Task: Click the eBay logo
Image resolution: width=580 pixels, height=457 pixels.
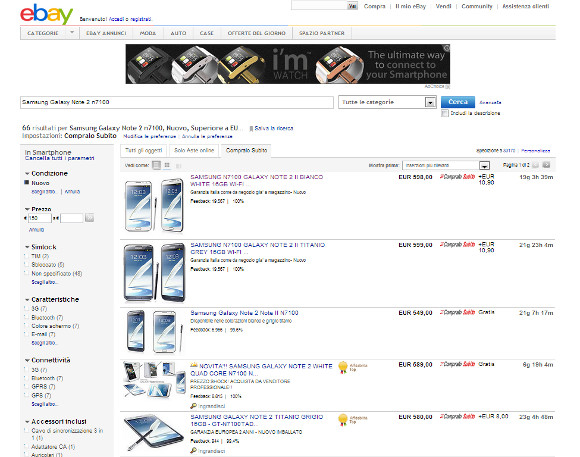Action: 46,14
